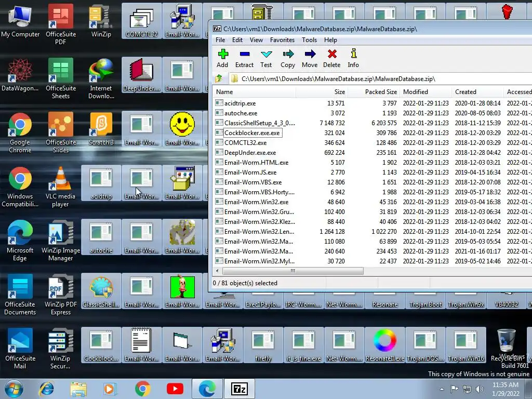
Task: Open the Help menu
Action: click(330, 40)
